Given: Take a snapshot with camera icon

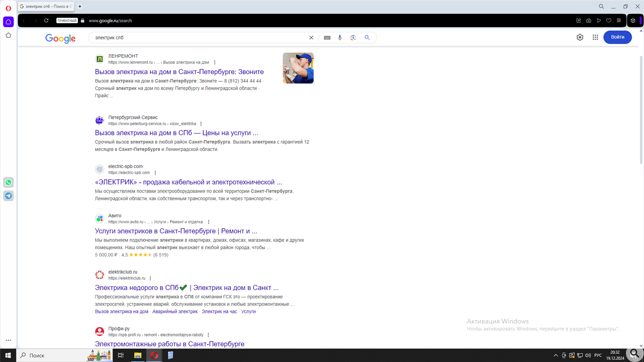Looking at the screenshot, I should (x=589, y=21).
